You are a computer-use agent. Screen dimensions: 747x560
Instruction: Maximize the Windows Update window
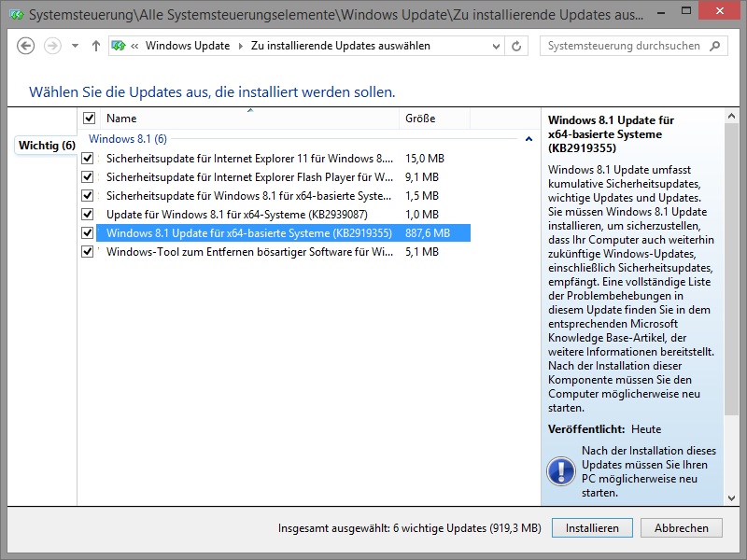click(x=686, y=10)
